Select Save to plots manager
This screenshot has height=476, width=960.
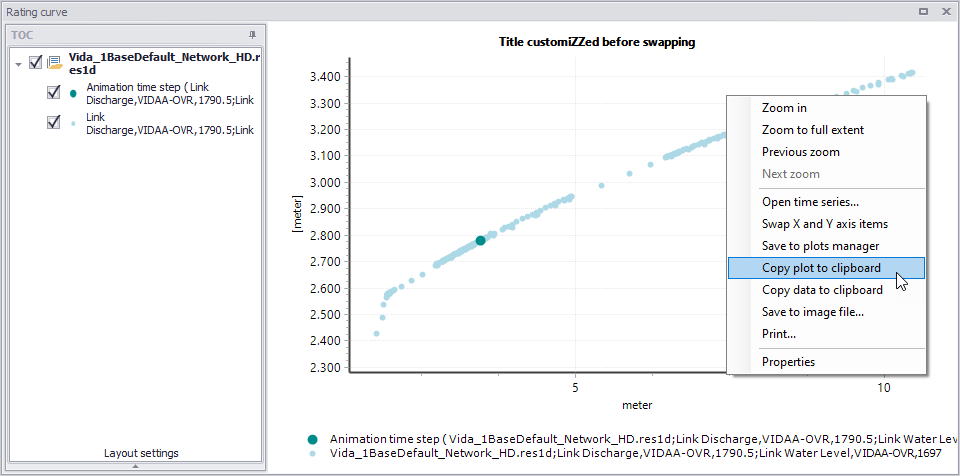coord(820,246)
